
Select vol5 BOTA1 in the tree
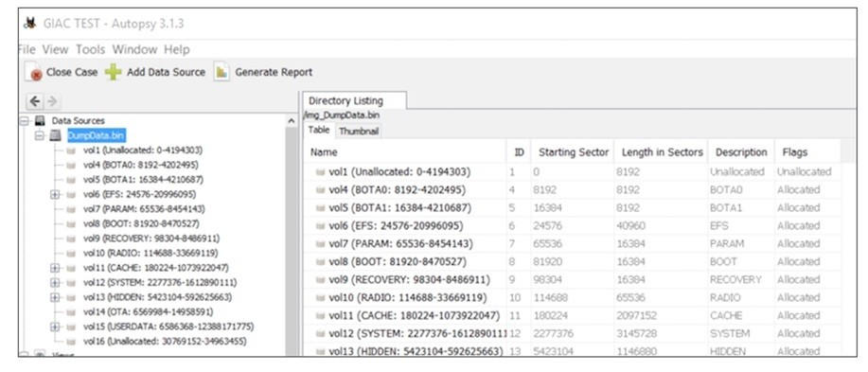[143, 179]
